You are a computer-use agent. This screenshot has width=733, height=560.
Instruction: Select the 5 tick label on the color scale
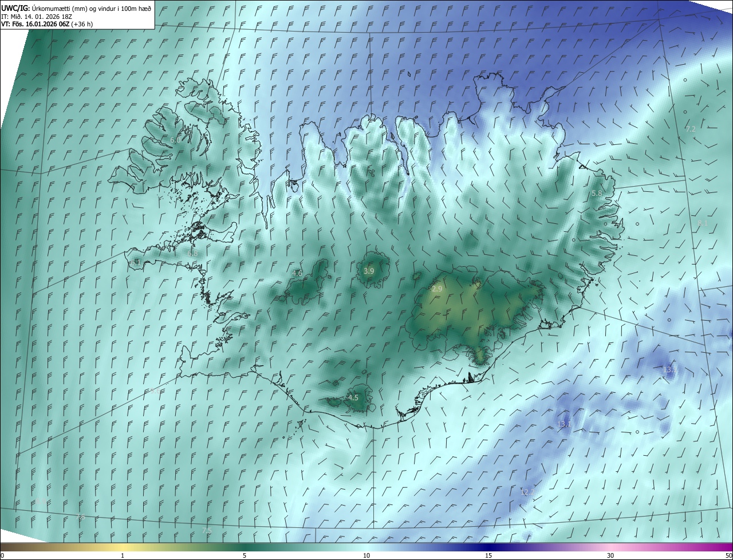(x=245, y=556)
